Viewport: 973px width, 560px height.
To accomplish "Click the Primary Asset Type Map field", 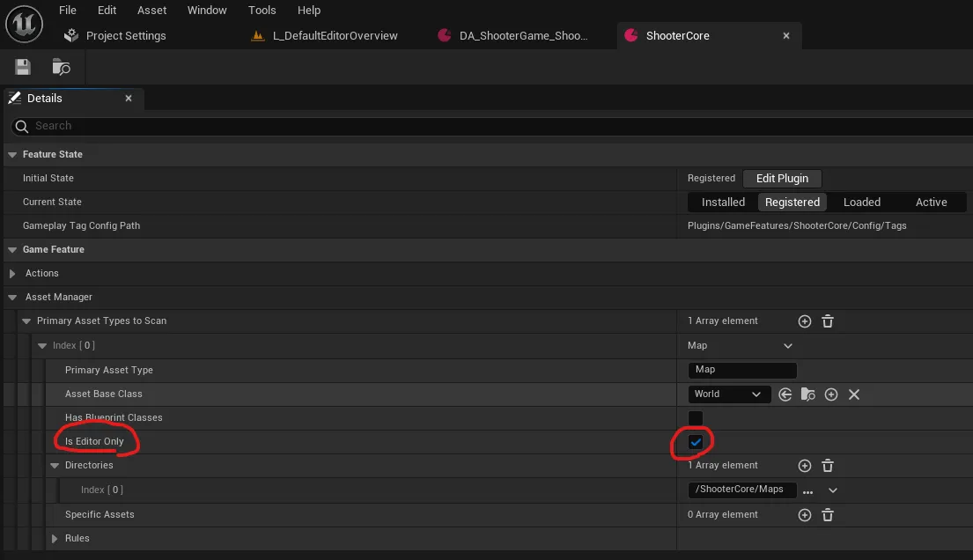I will pyautogui.click(x=742, y=370).
